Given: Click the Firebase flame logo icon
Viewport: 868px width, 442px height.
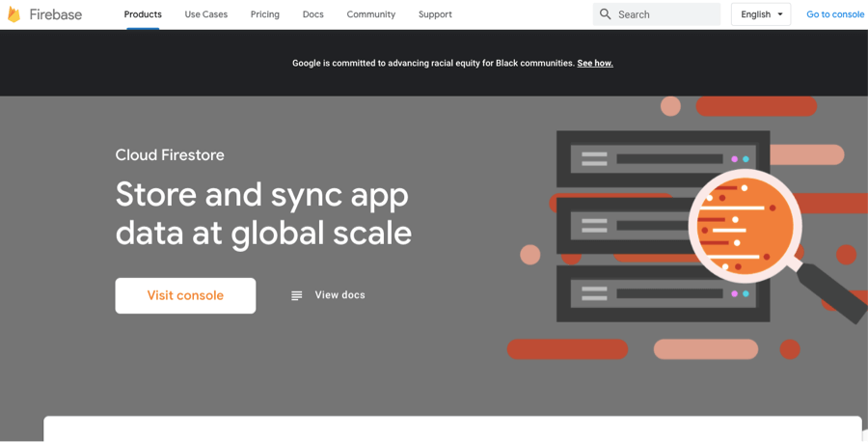Looking at the screenshot, I should coord(14,14).
